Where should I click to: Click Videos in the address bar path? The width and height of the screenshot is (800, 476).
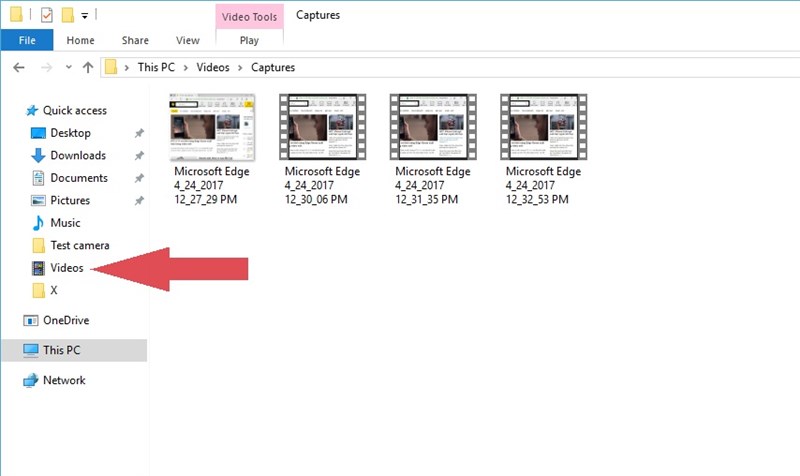point(213,67)
